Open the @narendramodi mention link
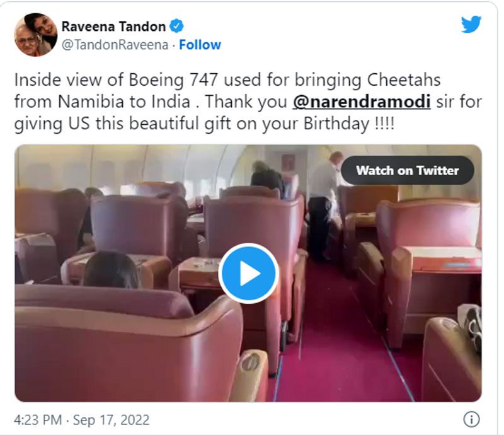The image size is (504, 435). click(362, 101)
